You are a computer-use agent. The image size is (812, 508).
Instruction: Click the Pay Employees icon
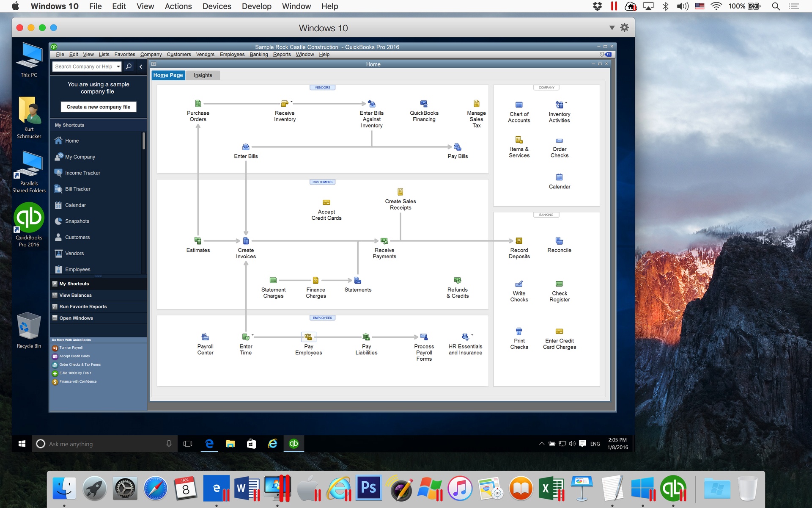pyautogui.click(x=308, y=337)
